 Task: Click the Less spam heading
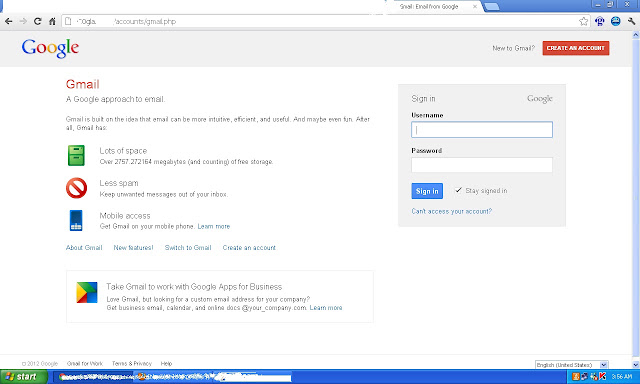[x=119, y=183]
